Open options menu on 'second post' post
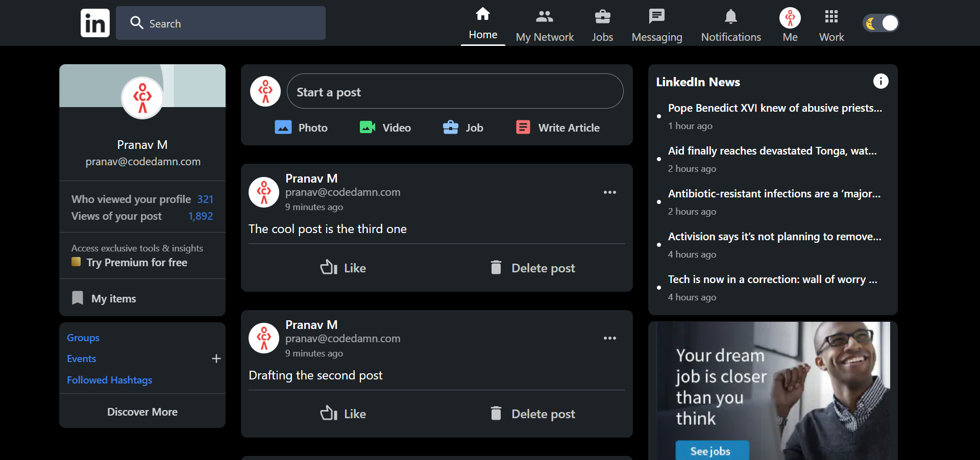980x460 pixels. 610,338
